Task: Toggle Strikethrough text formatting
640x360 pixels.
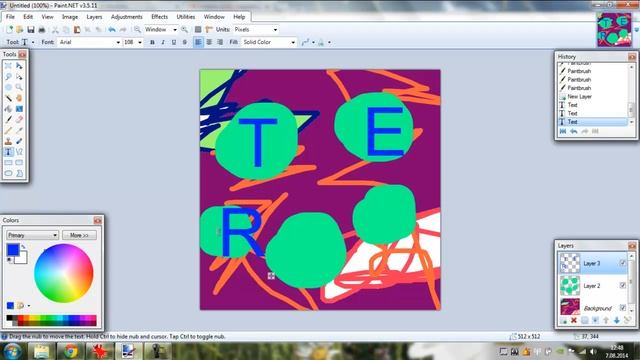Action: pos(184,42)
